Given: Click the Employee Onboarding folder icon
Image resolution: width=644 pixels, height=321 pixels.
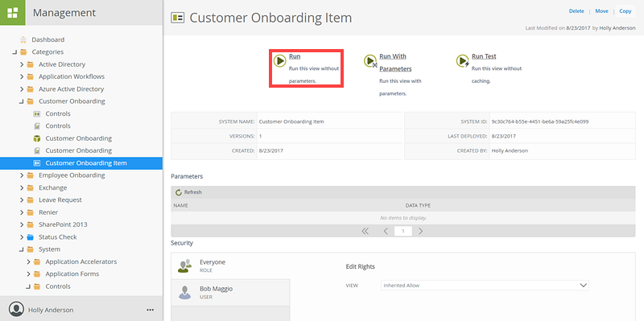Looking at the screenshot, I should (x=30, y=175).
